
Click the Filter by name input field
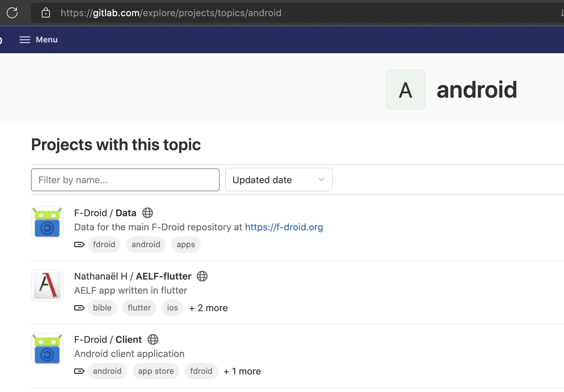125,180
